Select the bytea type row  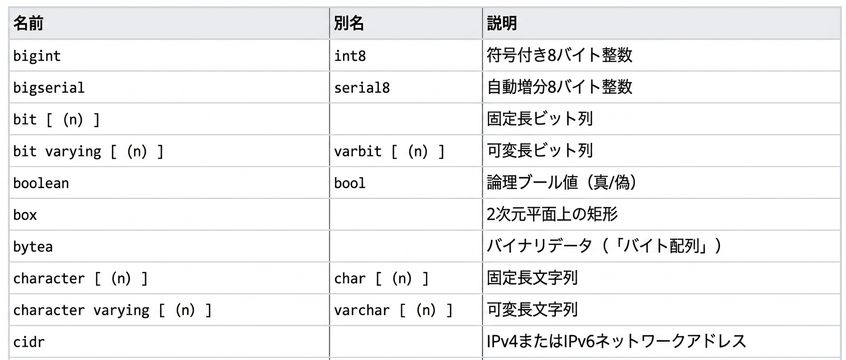tap(425, 246)
